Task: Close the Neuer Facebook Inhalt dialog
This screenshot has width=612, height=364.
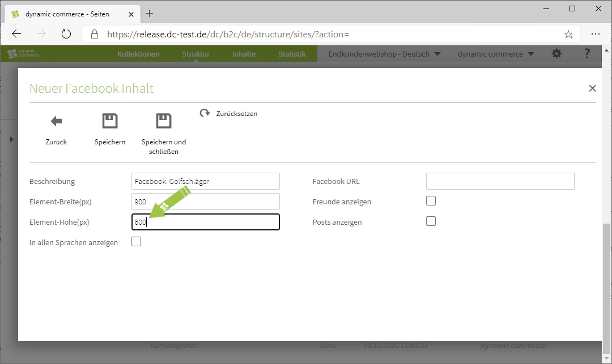Action: [x=593, y=88]
